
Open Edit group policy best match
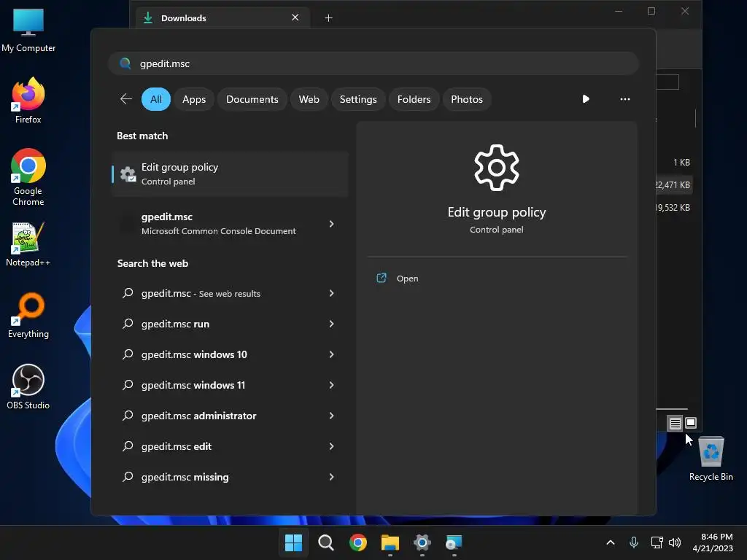230,174
